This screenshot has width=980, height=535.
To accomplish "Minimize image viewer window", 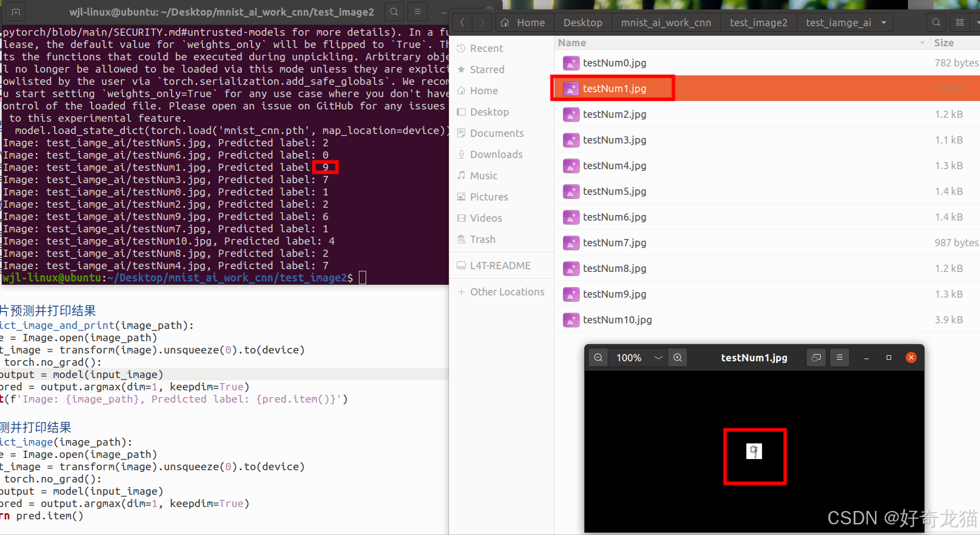I will tap(867, 357).
